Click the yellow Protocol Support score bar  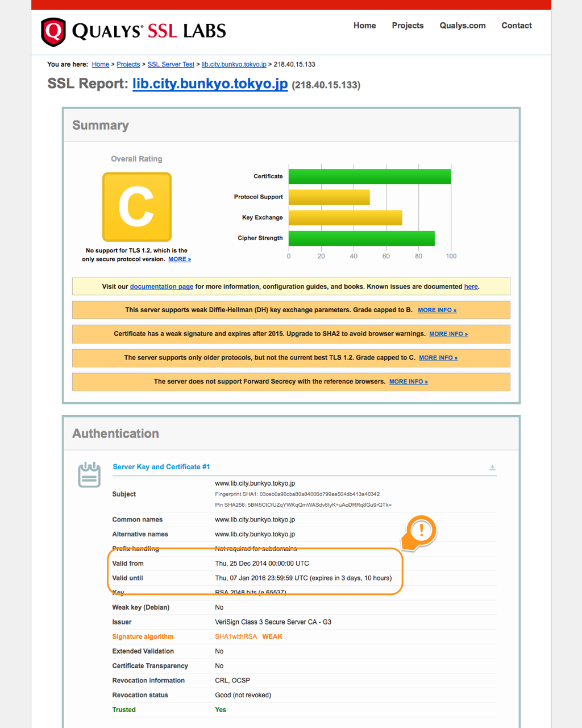pos(329,197)
